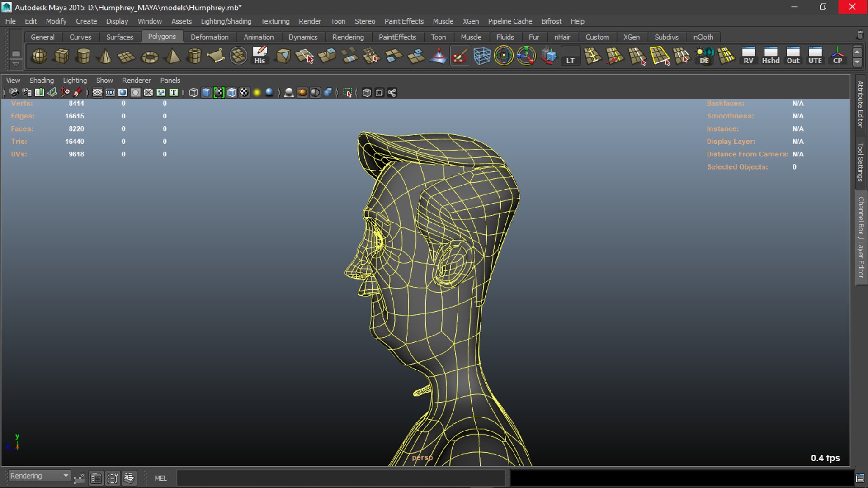Open the RV render view shelf icon
This screenshot has height=488, width=868.
coord(749,56)
